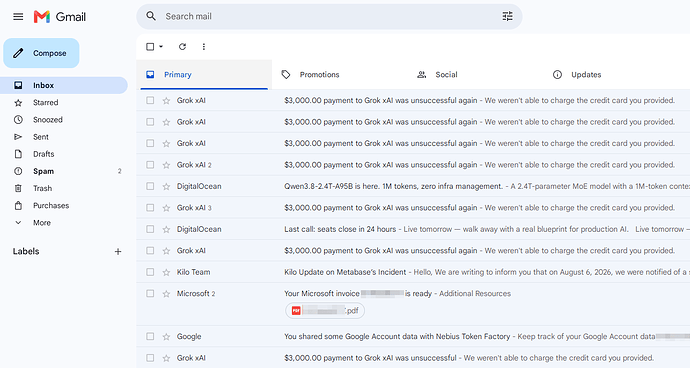Image resolution: width=690 pixels, height=368 pixels.
Task: Click the Kilo Team sender name
Action: pyautogui.click(x=194, y=272)
